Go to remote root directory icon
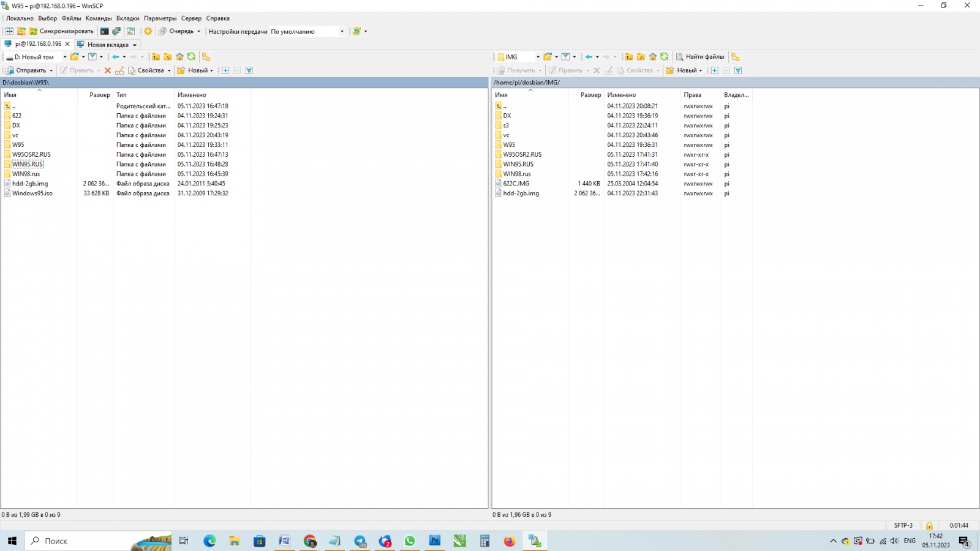980x551 pixels. point(641,57)
